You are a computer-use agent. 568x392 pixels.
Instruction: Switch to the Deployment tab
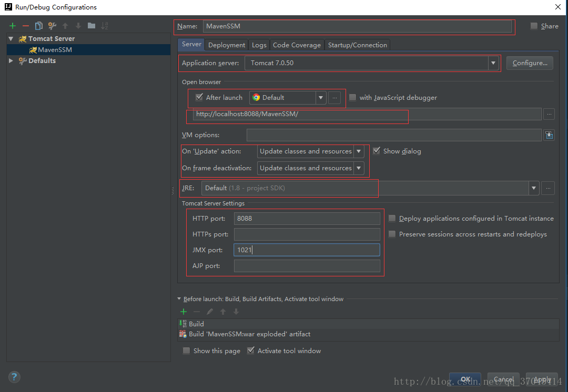[x=226, y=45]
